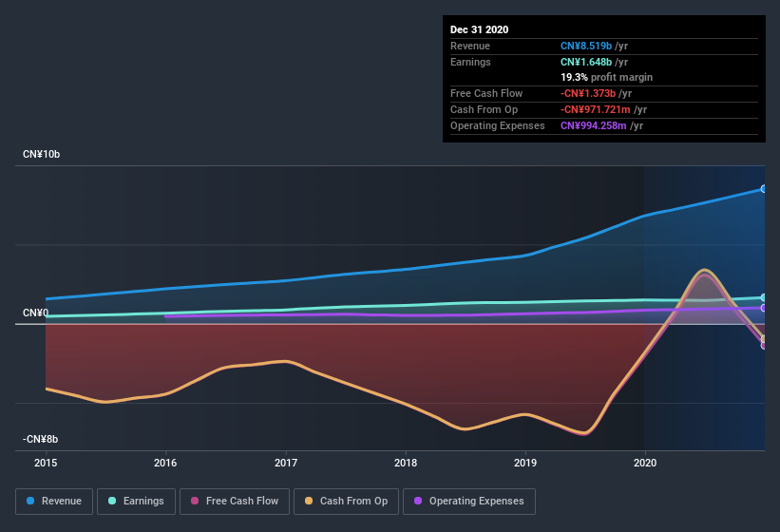This screenshot has height=532, width=780.
Task: Click the pink Free Cash Flow endpoint marker
Action: coord(764,346)
